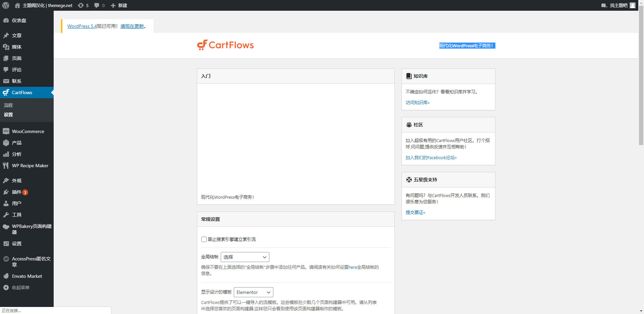
Task: Click the 页面 pages icon
Action: point(6,58)
